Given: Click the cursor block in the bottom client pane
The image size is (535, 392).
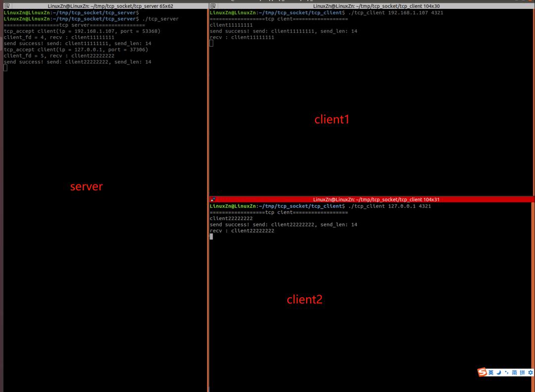Looking at the screenshot, I should tap(212, 236).
